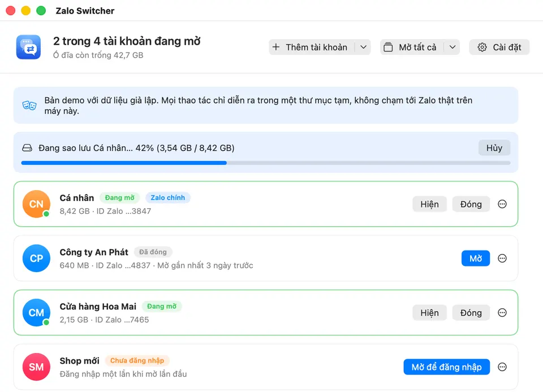Expand the Mở tất cả dropdown arrow
This screenshot has width=543, height=392.
coord(453,47)
